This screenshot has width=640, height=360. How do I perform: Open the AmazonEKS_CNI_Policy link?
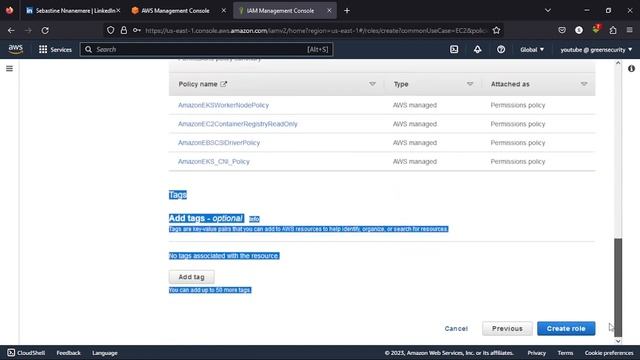tap(213, 162)
